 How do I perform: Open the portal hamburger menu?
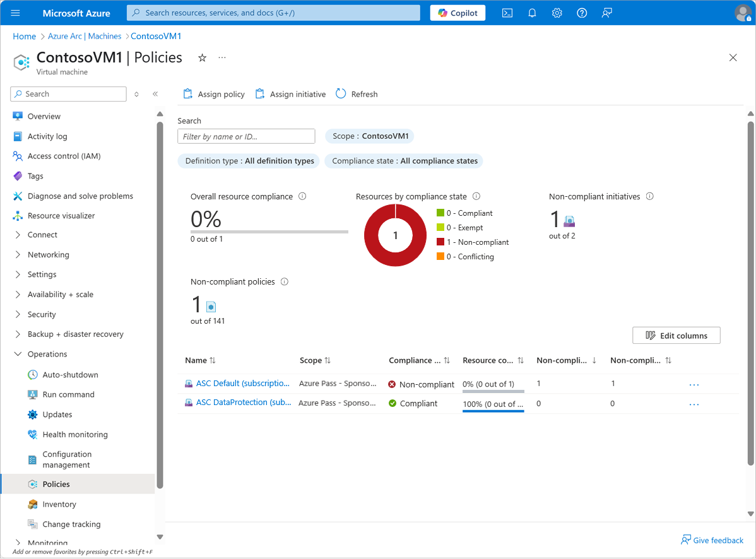(x=15, y=13)
